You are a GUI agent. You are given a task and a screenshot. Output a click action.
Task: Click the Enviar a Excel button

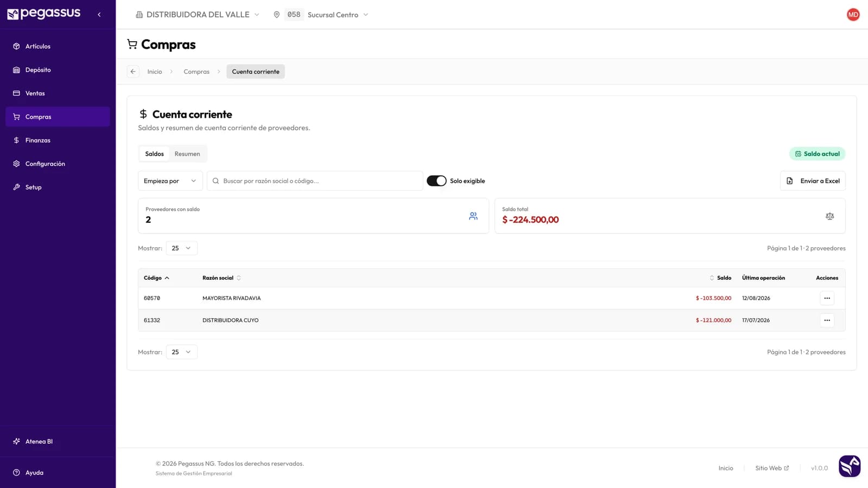(x=813, y=181)
